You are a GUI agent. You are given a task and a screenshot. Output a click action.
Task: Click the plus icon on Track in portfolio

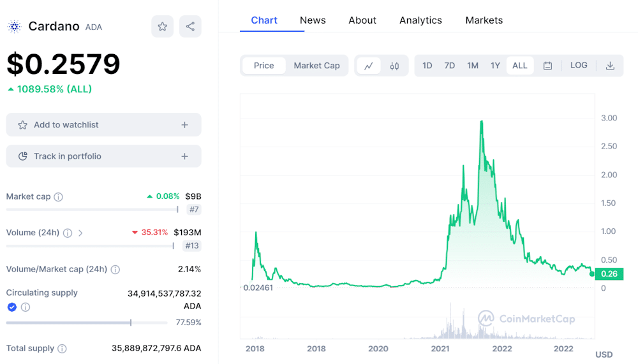[x=185, y=156]
